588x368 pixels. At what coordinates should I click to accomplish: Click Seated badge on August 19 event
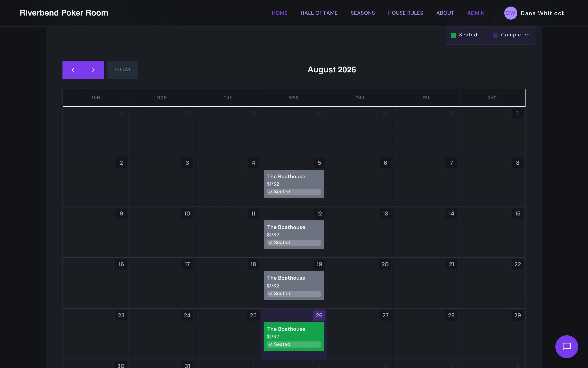point(294,294)
